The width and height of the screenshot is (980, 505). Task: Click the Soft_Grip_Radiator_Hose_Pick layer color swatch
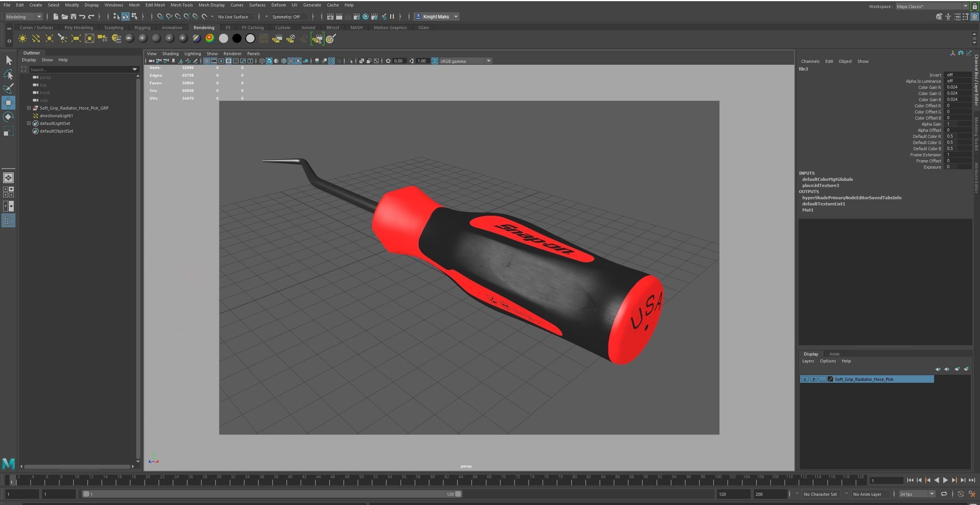[x=830, y=379]
